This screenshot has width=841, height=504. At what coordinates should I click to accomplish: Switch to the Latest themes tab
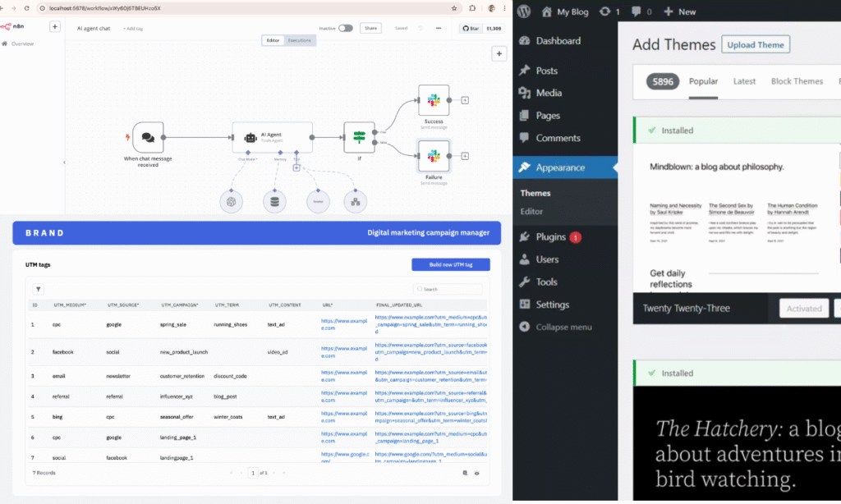pyautogui.click(x=744, y=81)
